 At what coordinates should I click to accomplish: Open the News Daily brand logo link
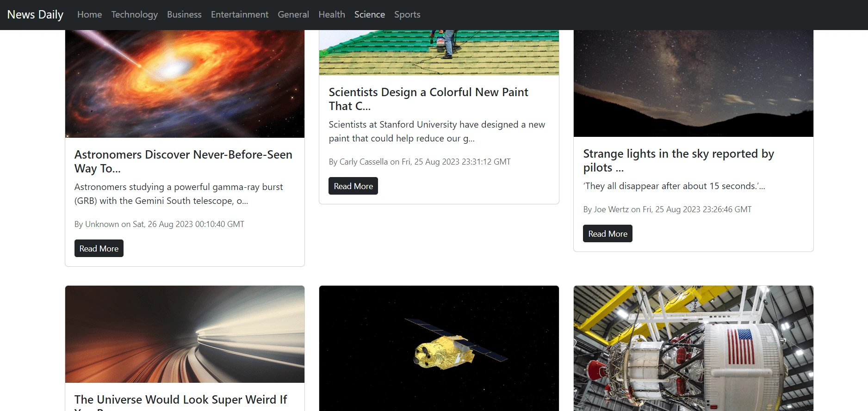point(35,14)
